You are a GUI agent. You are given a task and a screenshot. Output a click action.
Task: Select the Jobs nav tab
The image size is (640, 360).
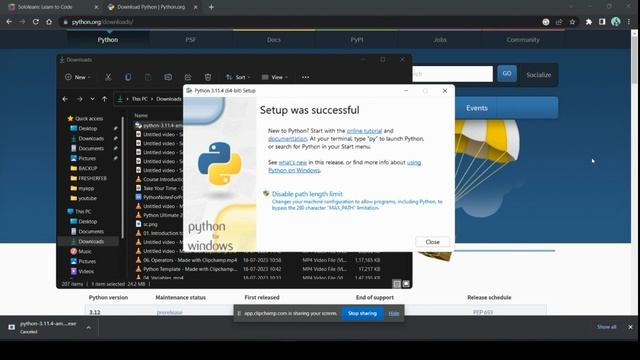click(440, 40)
